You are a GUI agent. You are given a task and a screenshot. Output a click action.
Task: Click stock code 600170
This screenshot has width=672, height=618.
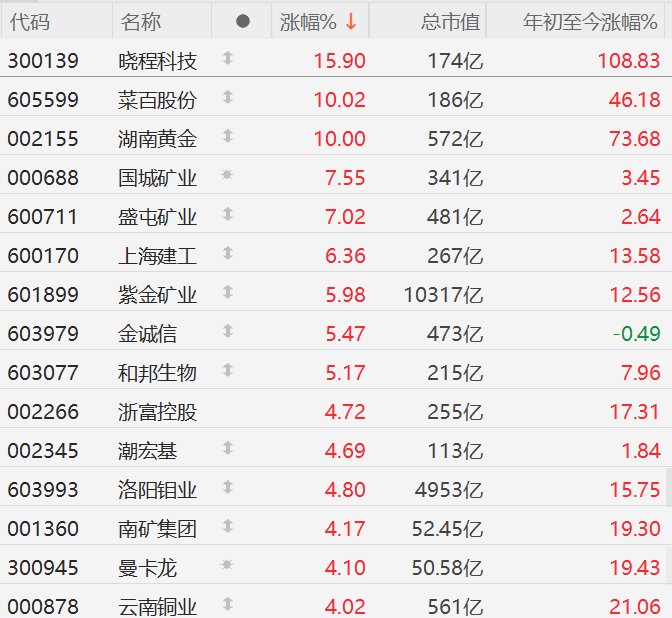[43, 256]
